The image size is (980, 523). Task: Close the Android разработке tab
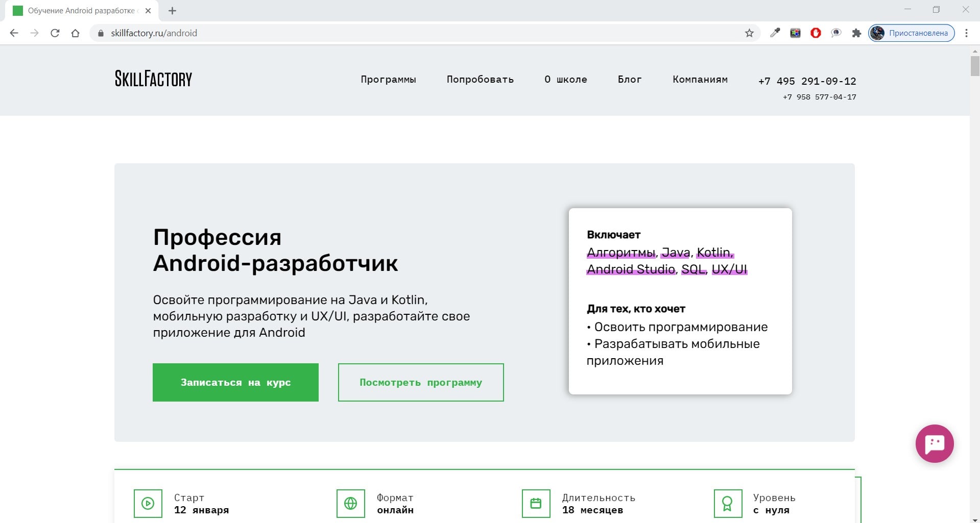(148, 11)
